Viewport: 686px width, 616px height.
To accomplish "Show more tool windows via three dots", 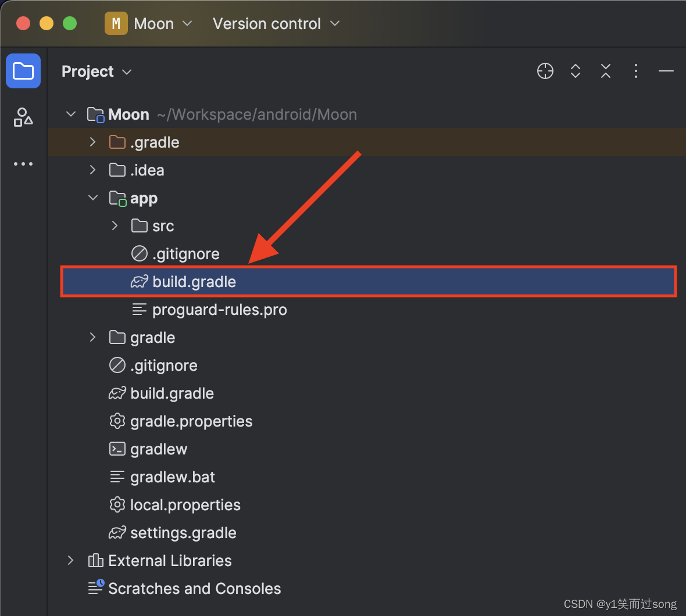I will click(23, 164).
